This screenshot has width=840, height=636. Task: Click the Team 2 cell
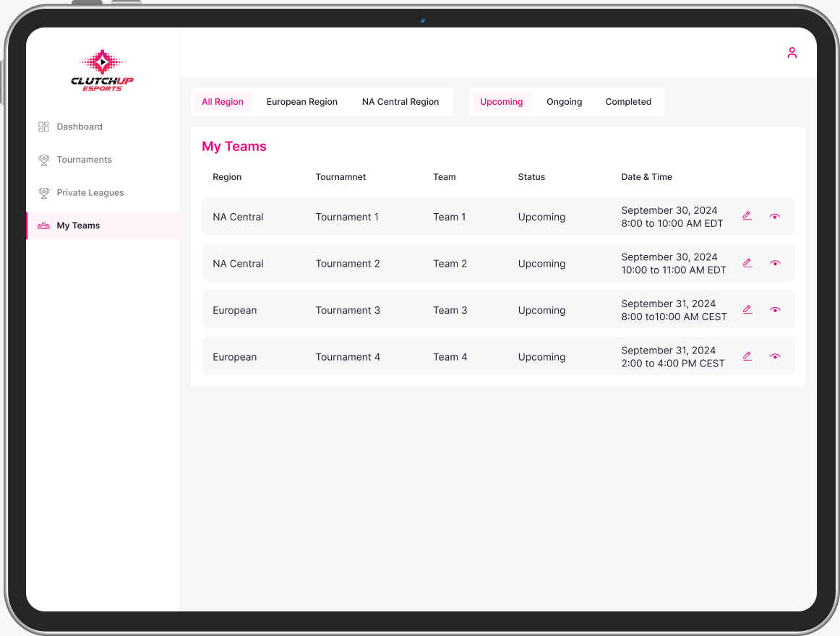tap(450, 264)
